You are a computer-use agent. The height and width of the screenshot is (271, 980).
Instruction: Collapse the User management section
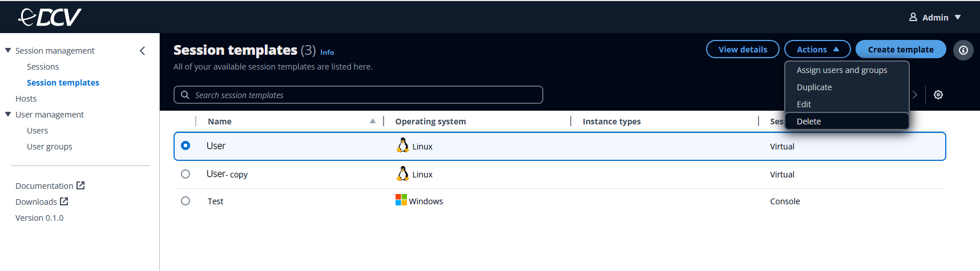(8, 114)
